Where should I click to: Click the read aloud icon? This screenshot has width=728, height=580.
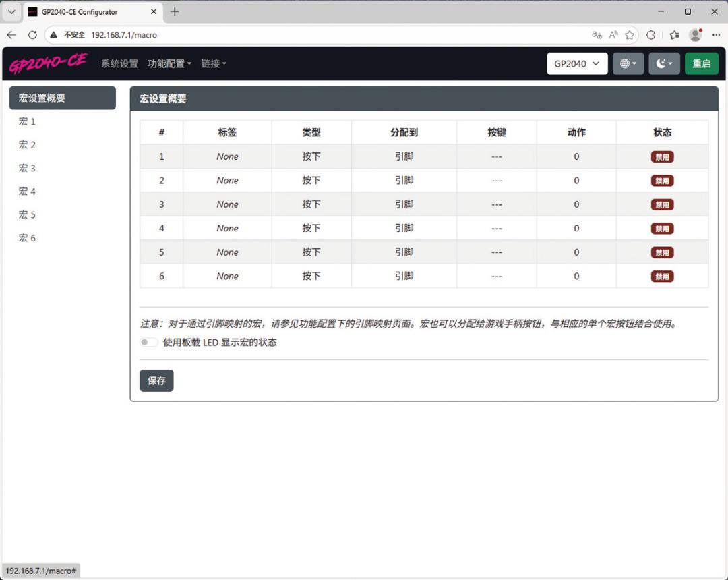[x=613, y=35]
